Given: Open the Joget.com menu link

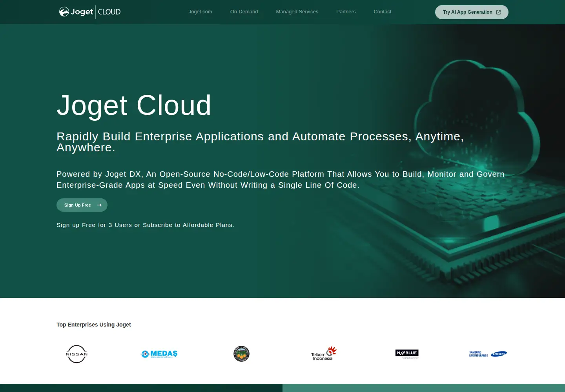Looking at the screenshot, I should click(x=200, y=12).
